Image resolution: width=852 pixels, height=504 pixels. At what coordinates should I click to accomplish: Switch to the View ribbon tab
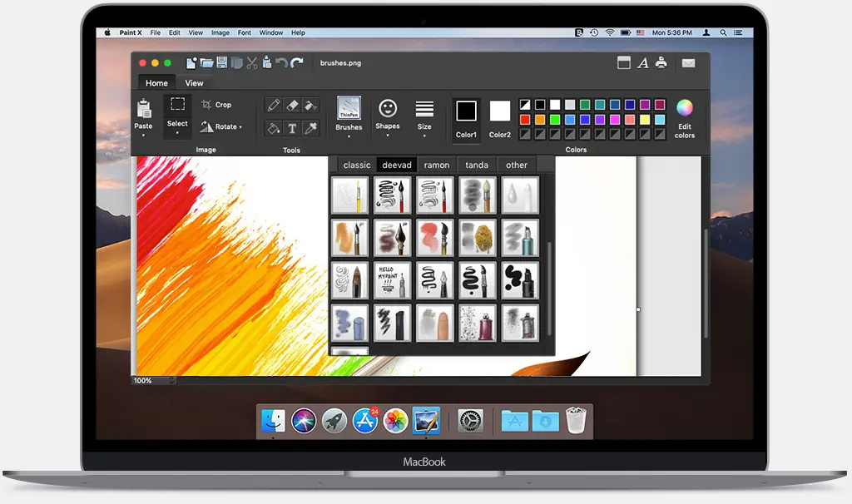coord(194,83)
